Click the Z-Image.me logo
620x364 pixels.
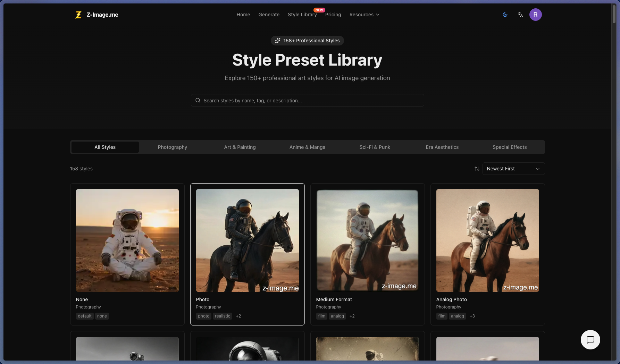coord(97,15)
